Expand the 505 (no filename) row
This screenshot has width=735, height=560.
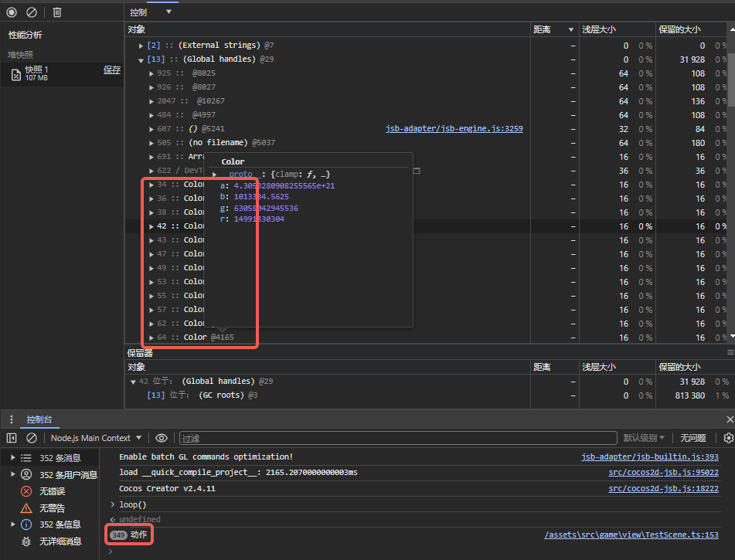[151, 143]
